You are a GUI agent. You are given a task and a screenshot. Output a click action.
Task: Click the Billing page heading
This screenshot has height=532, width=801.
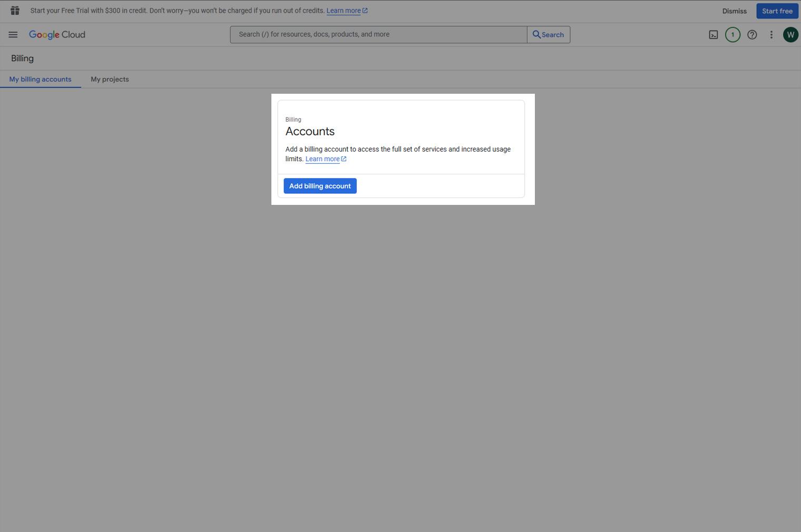(22, 58)
